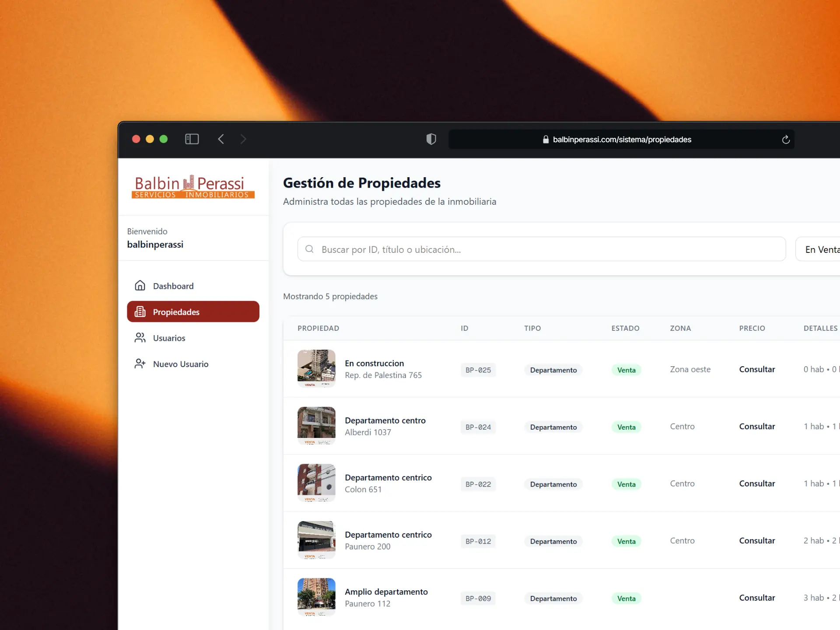
Task: Click the browser address bar URL
Action: [x=621, y=140]
